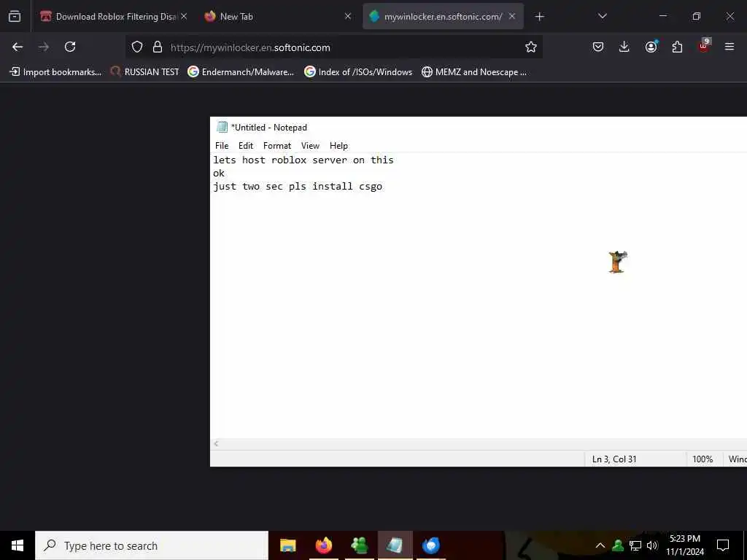Open Notepad File menu
Viewport: 747px width, 560px height.
click(222, 146)
